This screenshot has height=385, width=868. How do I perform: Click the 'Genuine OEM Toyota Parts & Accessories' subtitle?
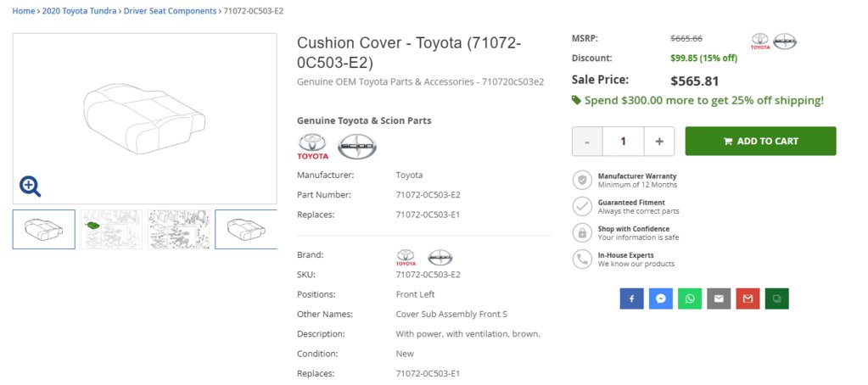[x=421, y=81]
